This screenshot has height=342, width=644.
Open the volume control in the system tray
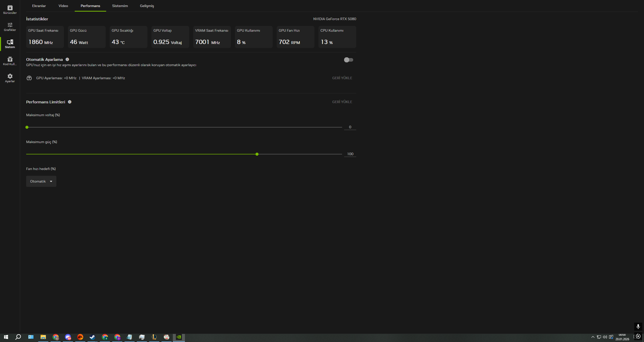coord(605,337)
